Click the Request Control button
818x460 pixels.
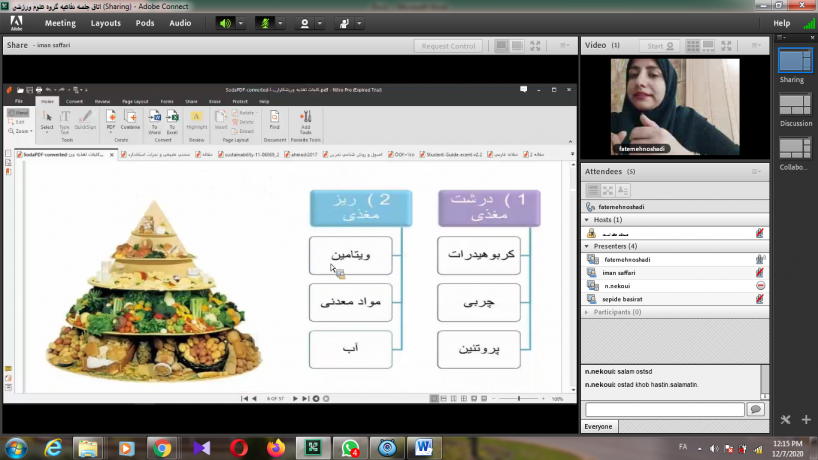(x=449, y=46)
